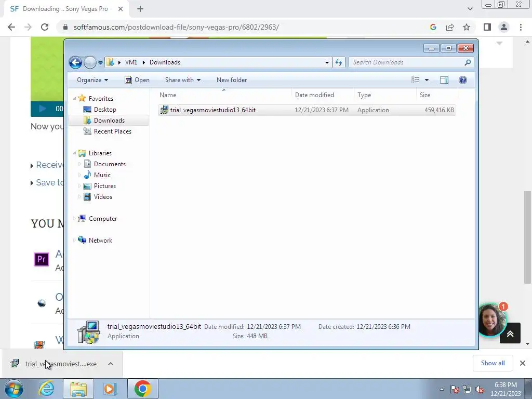Image resolution: width=532 pixels, height=399 pixels.
Task: Open the address bar previous locations dropdown
Action: (x=327, y=62)
